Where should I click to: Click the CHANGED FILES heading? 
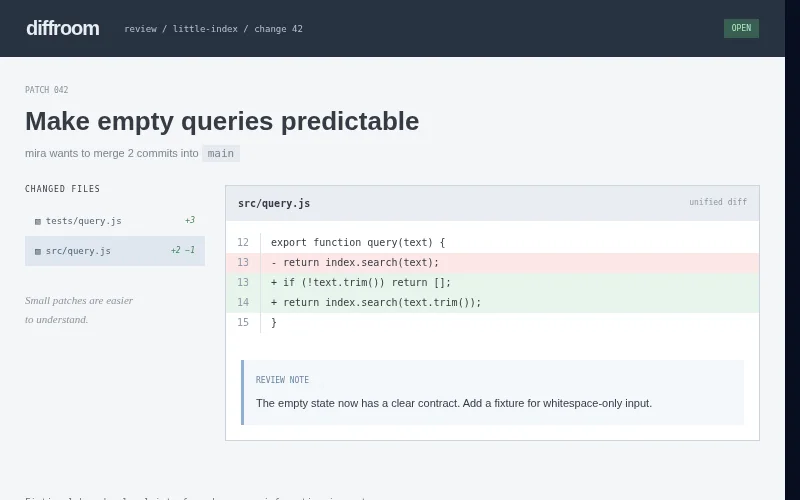tap(62, 189)
